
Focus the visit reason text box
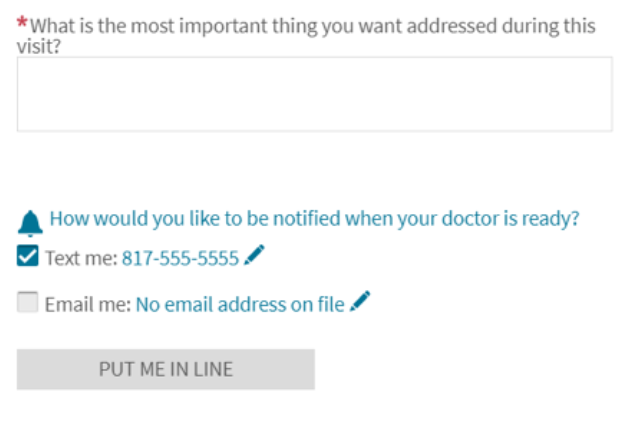314,94
